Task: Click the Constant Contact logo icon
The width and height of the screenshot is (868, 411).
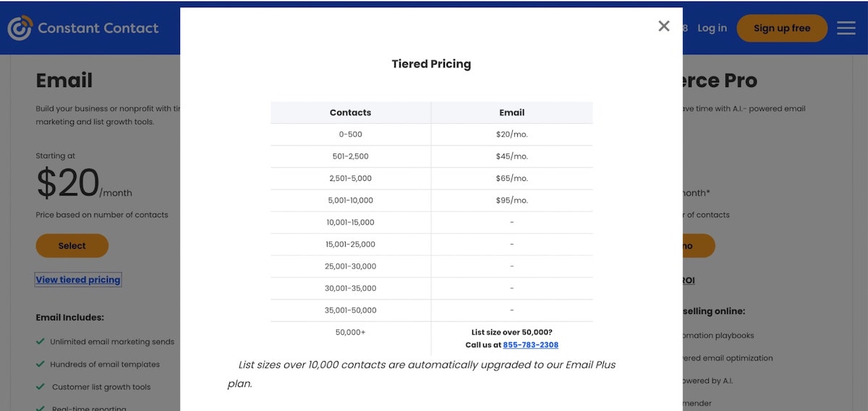Action: click(20, 28)
